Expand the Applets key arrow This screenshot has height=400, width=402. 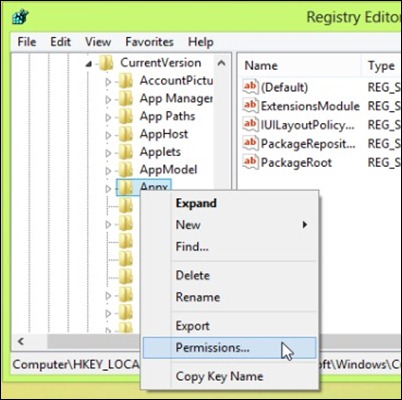pos(108,153)
